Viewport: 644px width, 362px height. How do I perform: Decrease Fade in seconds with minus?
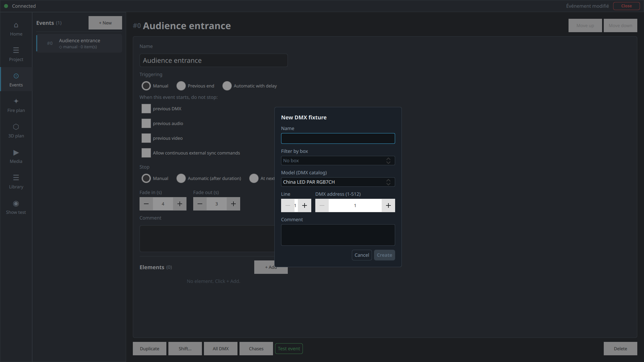pyautogui.click(x=146, y=204)
